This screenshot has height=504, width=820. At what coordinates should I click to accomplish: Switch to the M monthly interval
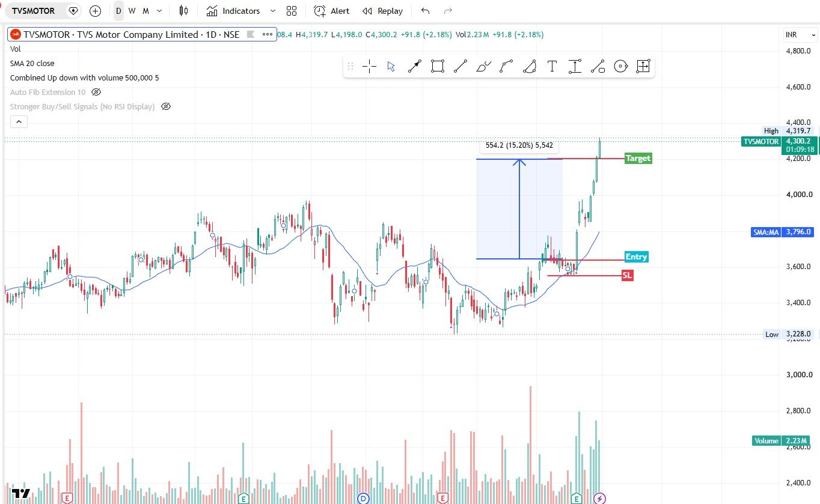tap(145, 11)
